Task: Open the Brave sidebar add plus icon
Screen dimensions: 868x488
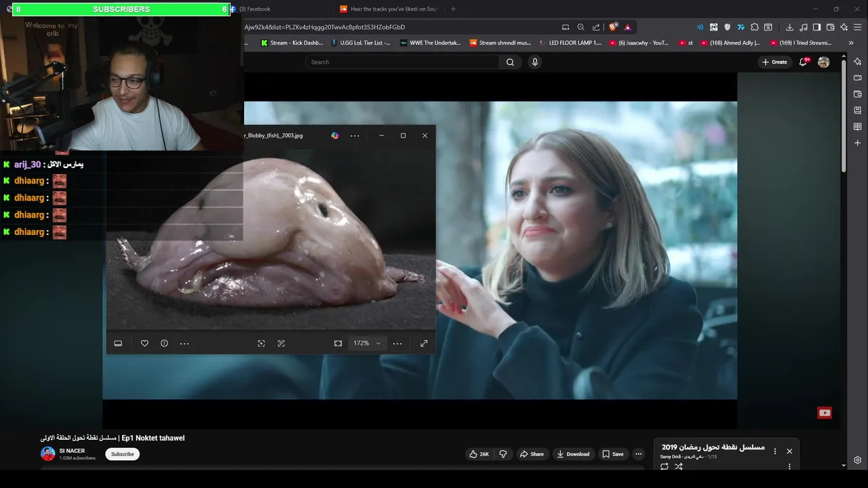Action: 858,143
